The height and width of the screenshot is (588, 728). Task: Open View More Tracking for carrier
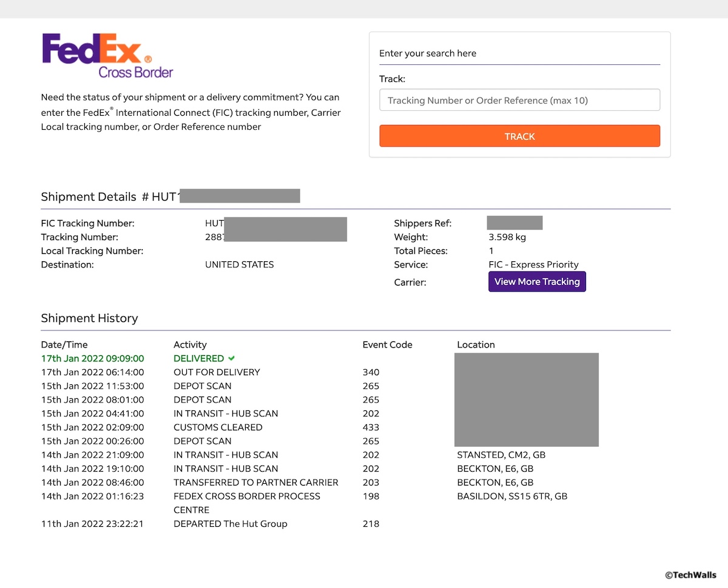[537, 282]
